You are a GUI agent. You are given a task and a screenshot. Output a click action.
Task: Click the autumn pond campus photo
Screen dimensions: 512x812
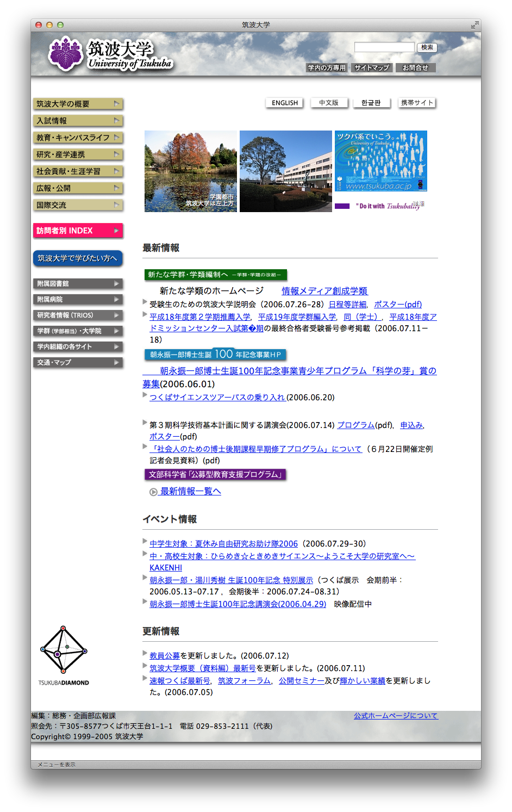coord(191,171)
